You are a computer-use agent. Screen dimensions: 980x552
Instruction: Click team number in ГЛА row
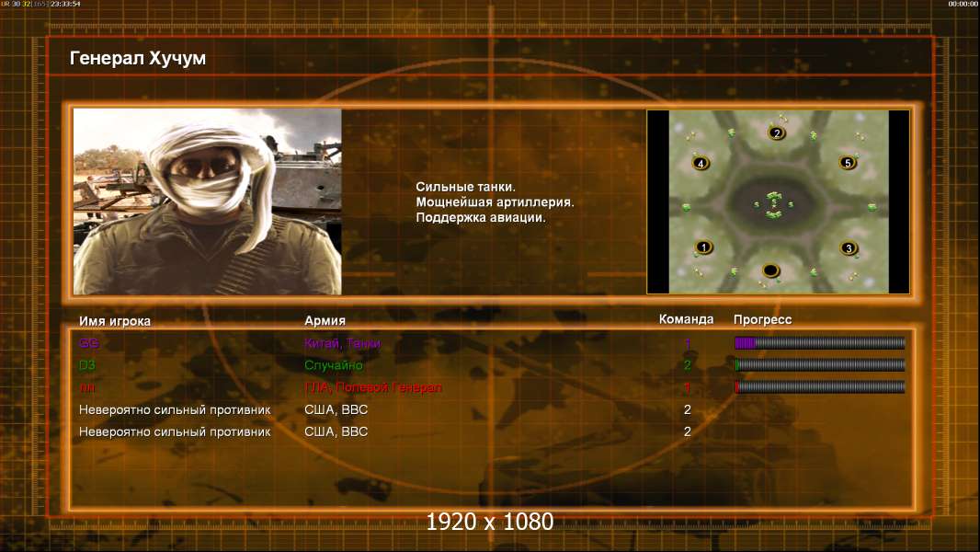point(688,387)
